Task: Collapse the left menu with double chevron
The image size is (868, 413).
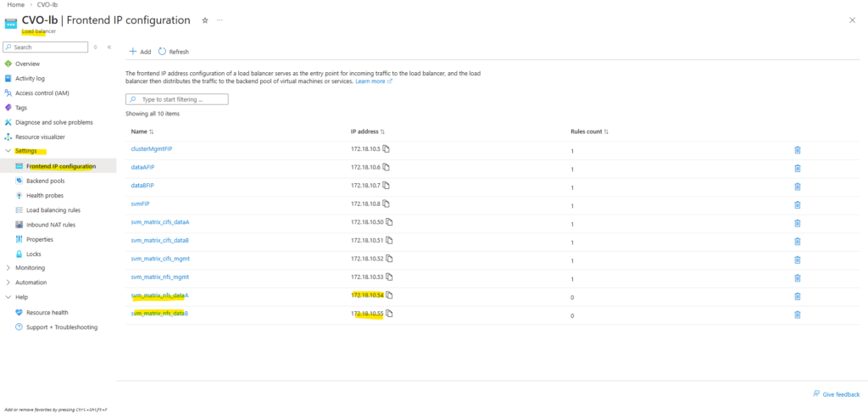Action: tap(109, 47)
